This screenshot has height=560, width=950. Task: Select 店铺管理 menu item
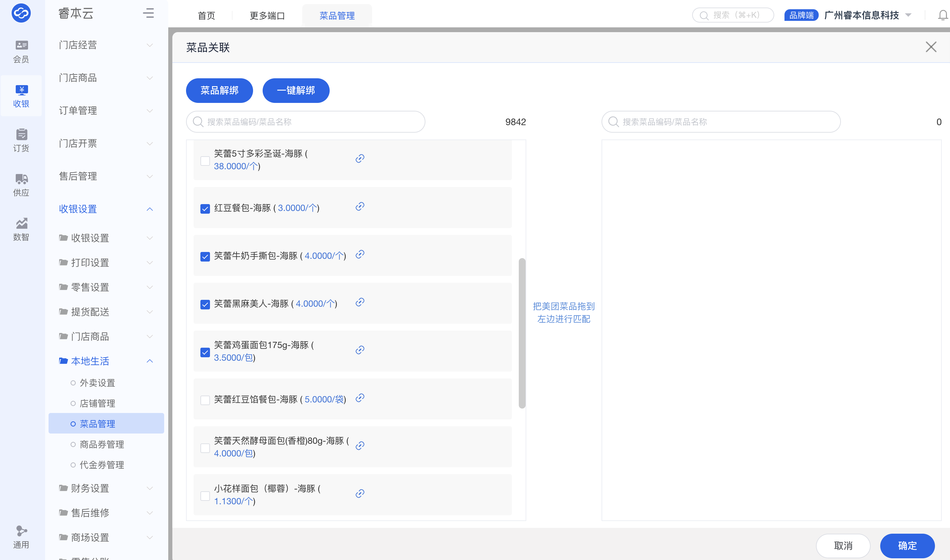pyautogui.click(x=97, y=403)
